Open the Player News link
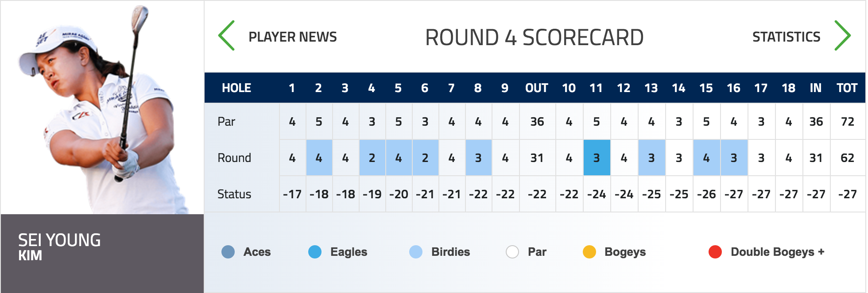The image size is (868, 293). [293, 37]
